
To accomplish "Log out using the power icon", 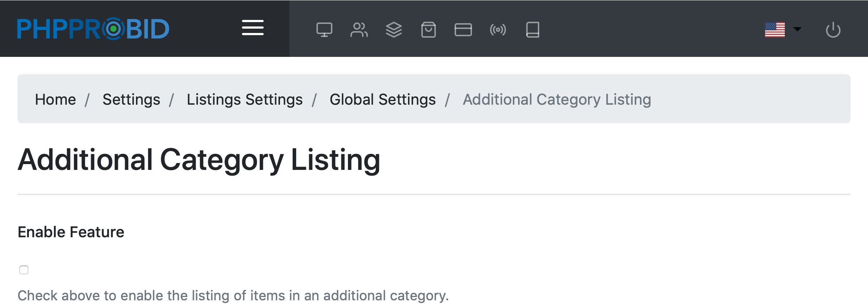I will (833, 30).
